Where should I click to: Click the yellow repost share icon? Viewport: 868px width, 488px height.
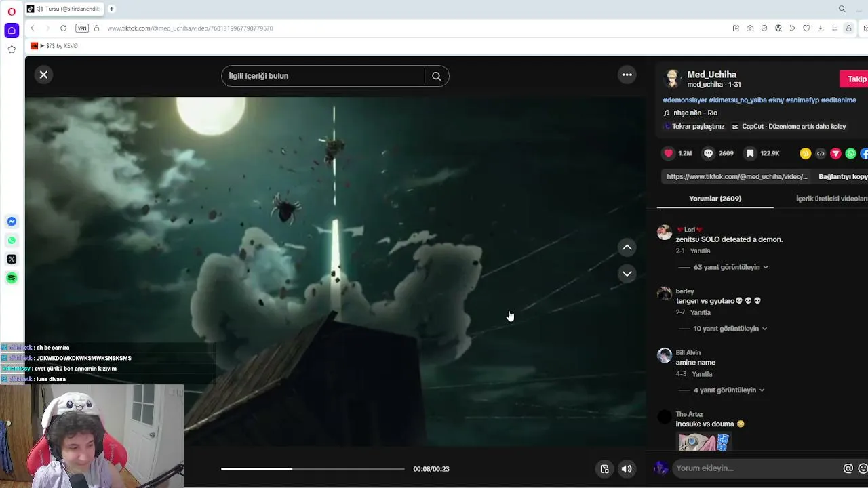(806, 153)
